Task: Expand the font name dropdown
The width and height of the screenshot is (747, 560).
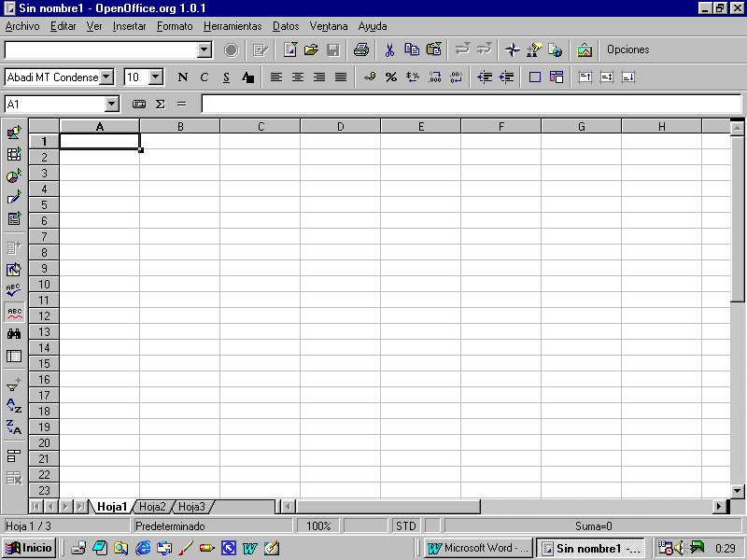Action: 106,77
